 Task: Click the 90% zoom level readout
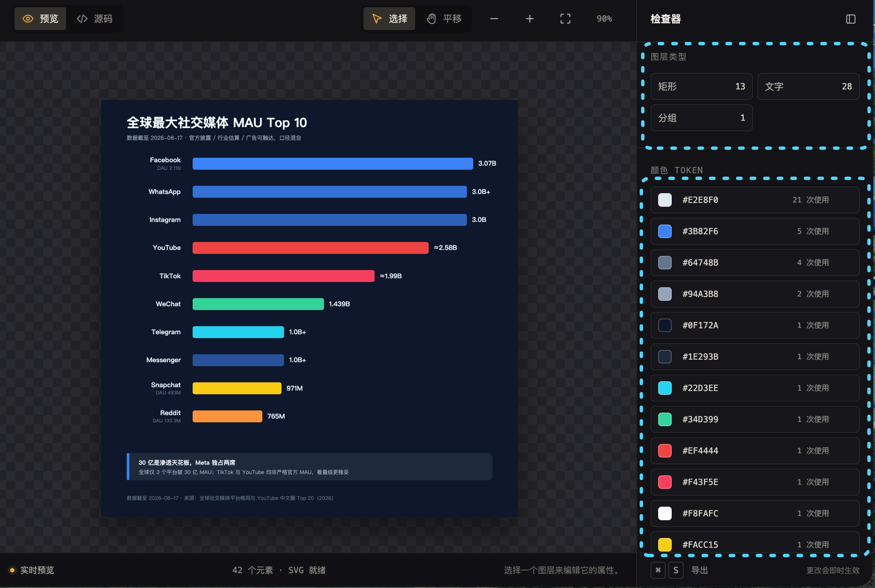pyautogui.click(x=604, y=19)
